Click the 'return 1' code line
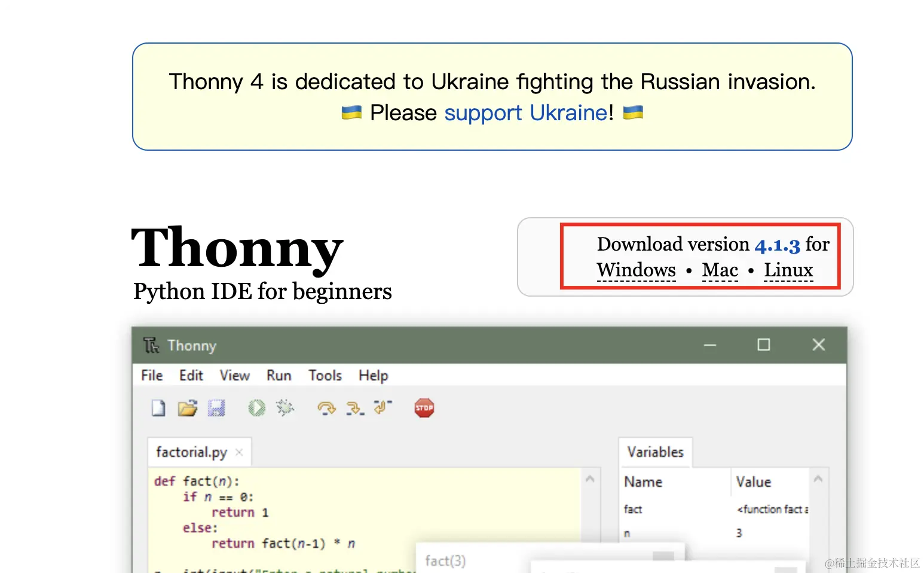 coord(240,513)
